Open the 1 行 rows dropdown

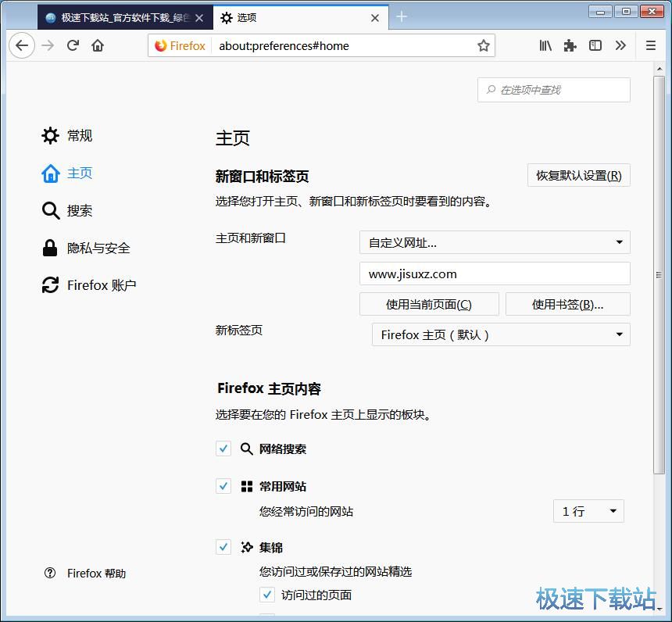(x=588, y=511)
